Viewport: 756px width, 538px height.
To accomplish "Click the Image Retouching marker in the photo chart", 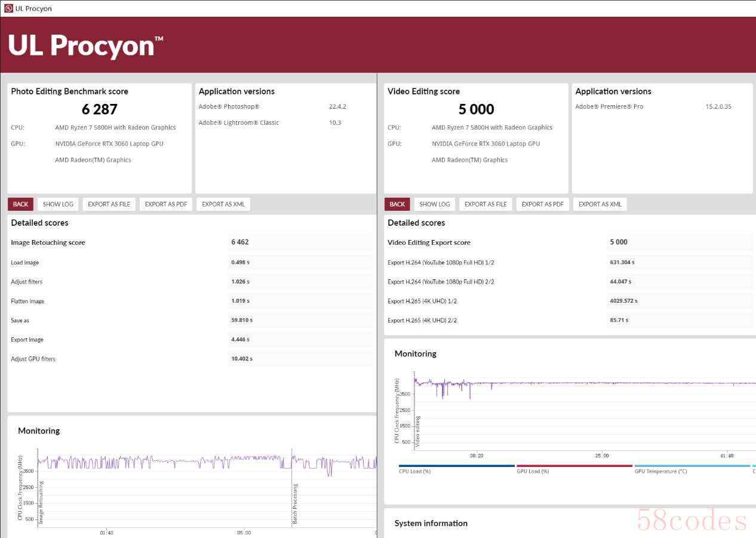I will point(41,502).
